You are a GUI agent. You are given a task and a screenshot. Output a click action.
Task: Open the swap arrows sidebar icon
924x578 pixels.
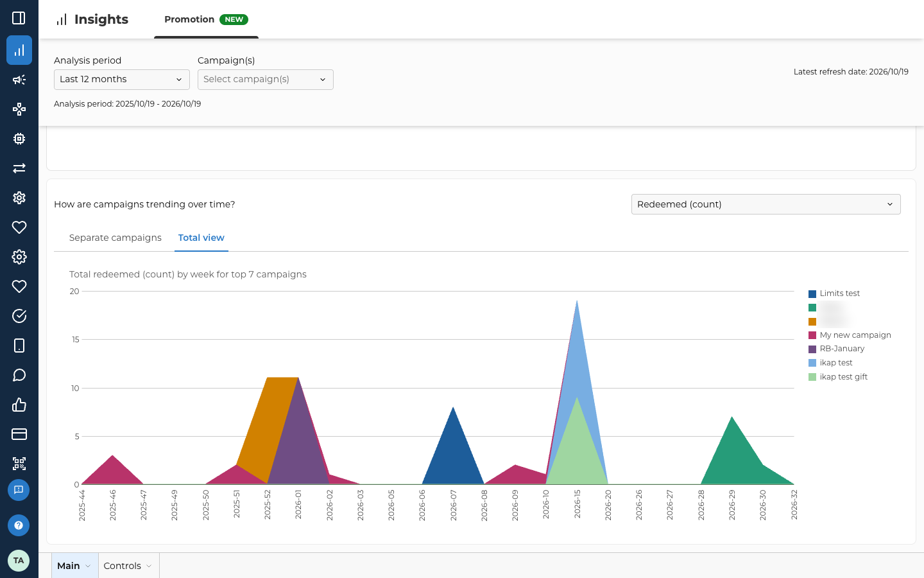click(x=19, y=168)
